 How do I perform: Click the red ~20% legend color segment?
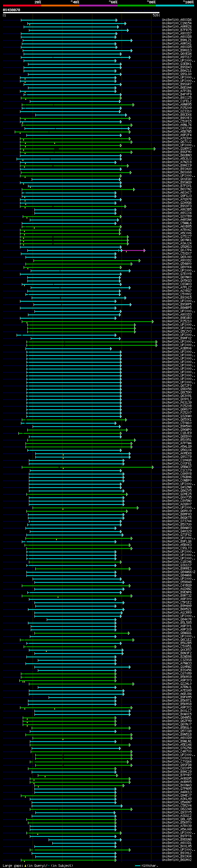(x=22, y=6)
